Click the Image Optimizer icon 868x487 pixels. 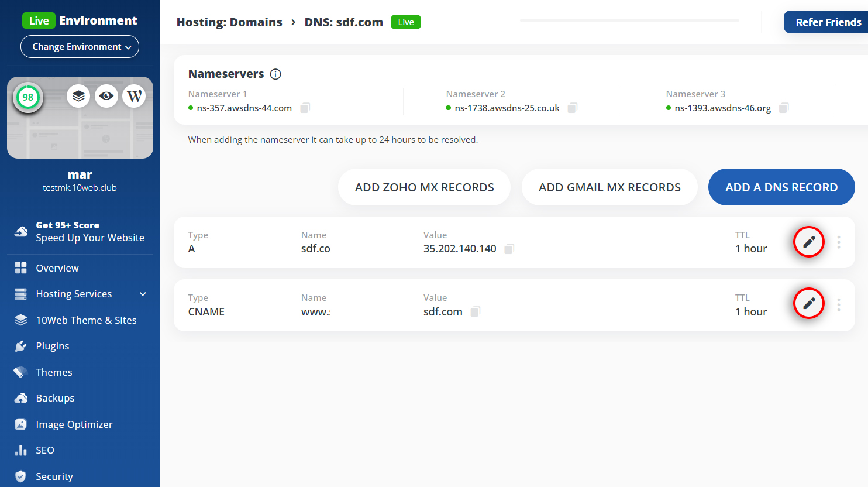[x=21, y=424]
